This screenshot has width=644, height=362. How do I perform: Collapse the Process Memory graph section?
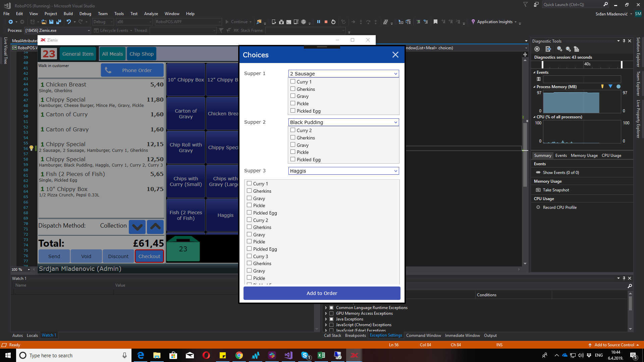click(x=534, y=87)
